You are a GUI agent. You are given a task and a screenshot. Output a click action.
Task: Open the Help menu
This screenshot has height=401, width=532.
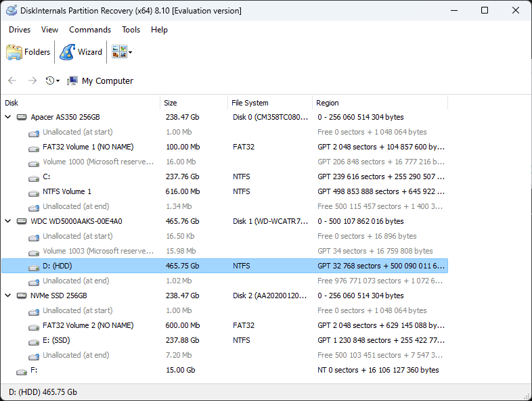(x=159, y=30)
